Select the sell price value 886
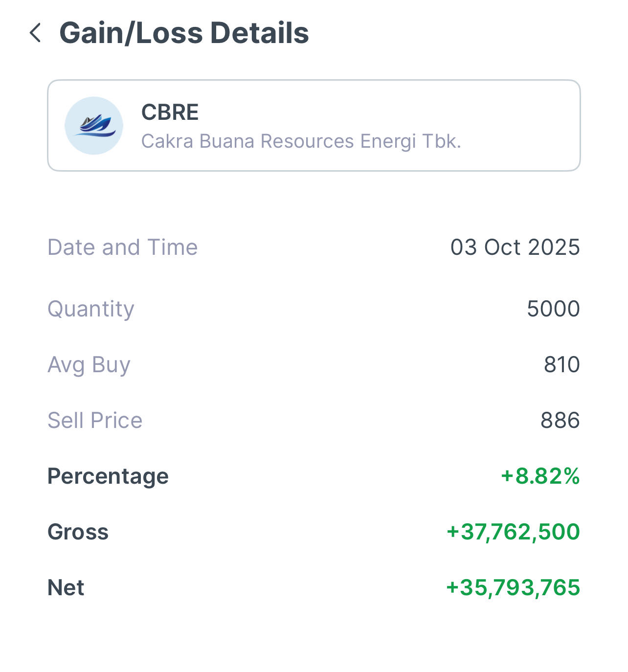The image size is (628, 672). pyautogui.click(x=560, y=420)
